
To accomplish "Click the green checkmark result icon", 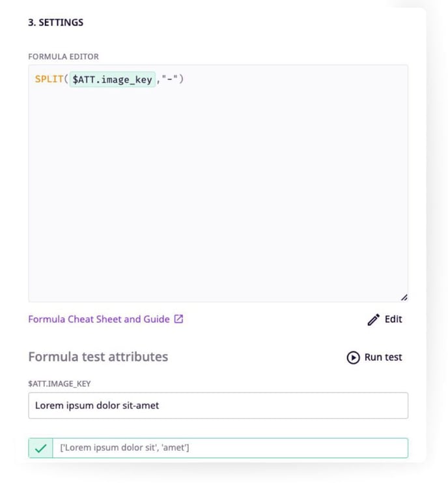I will pos(40,448).
